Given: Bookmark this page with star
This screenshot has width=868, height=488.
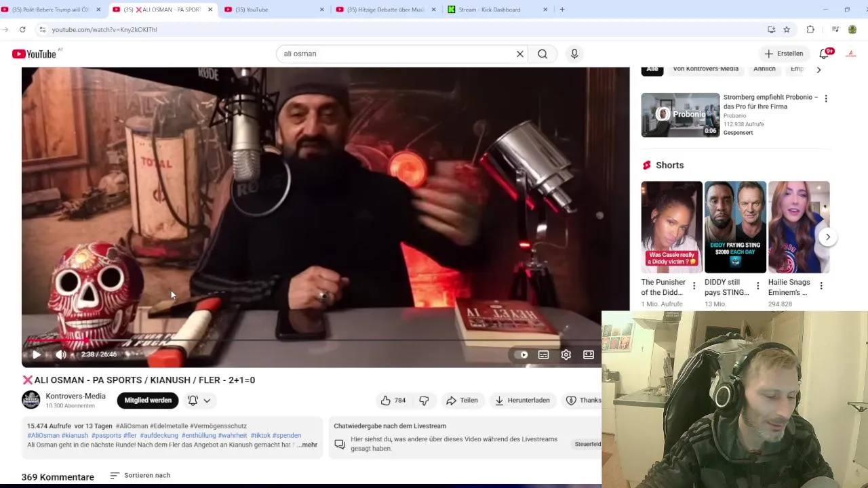Looking at the screenshot, I should tap(787, 29).
